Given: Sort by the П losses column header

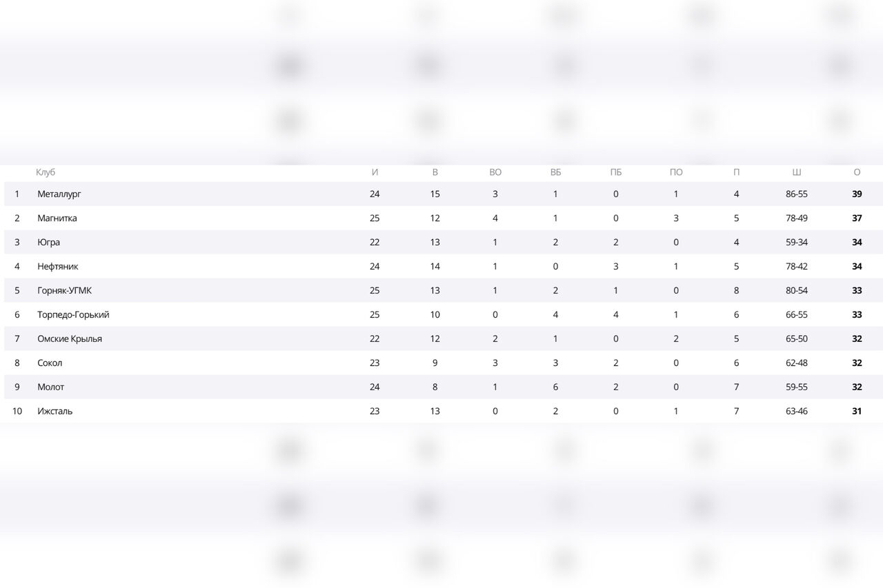Looking at the screenshot, I should 736,172.
